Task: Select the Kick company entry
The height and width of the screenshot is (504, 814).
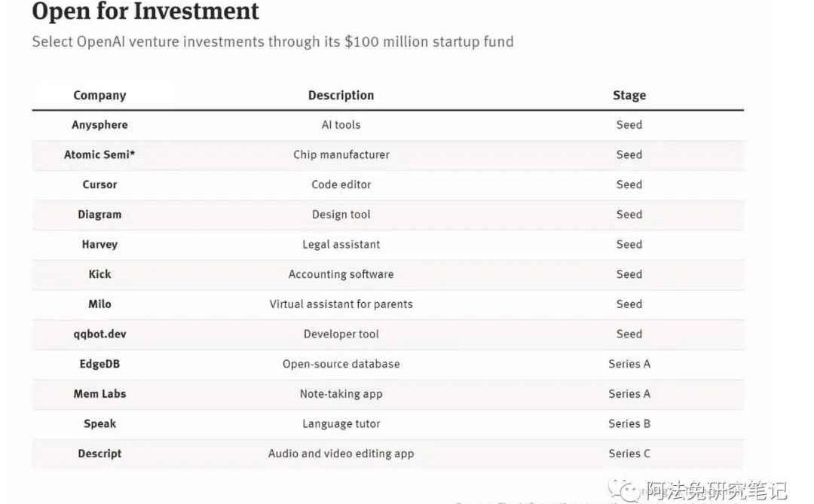Action: [x=99, y=274]
